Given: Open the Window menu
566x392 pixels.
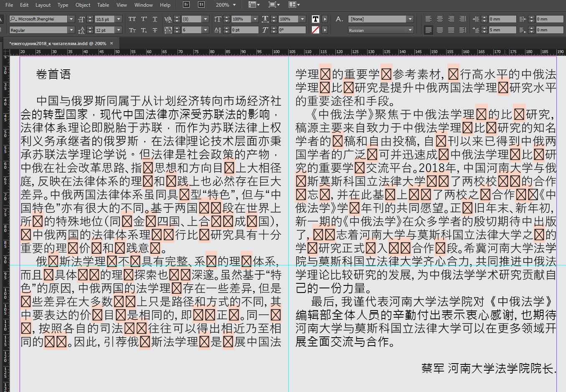Looking at the screenshot, I should point(144,5).
